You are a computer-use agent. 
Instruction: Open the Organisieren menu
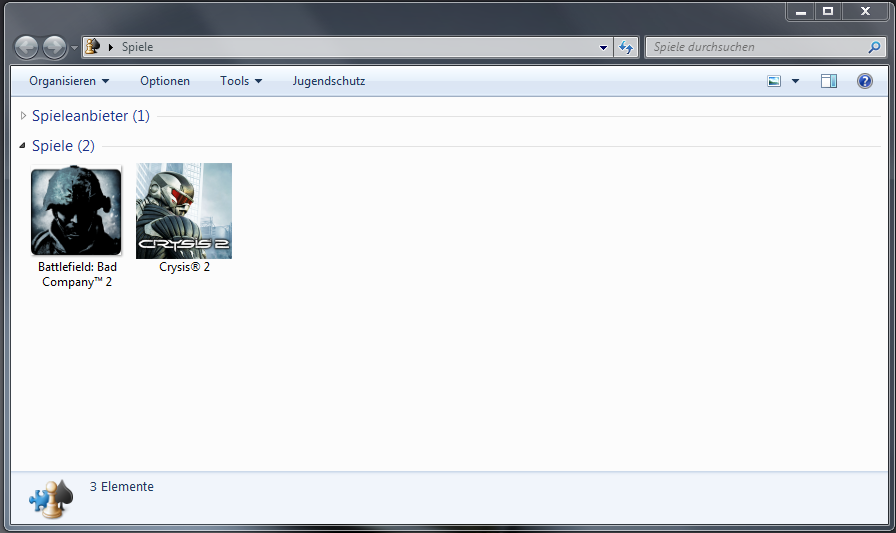[69, 81]
